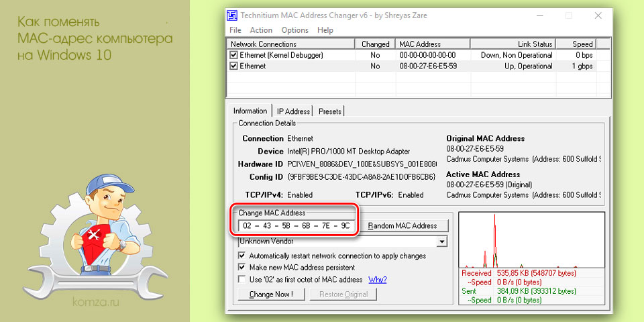Click the Technitium app icon in title bar
Screen dimensions: 644x322
233,15
